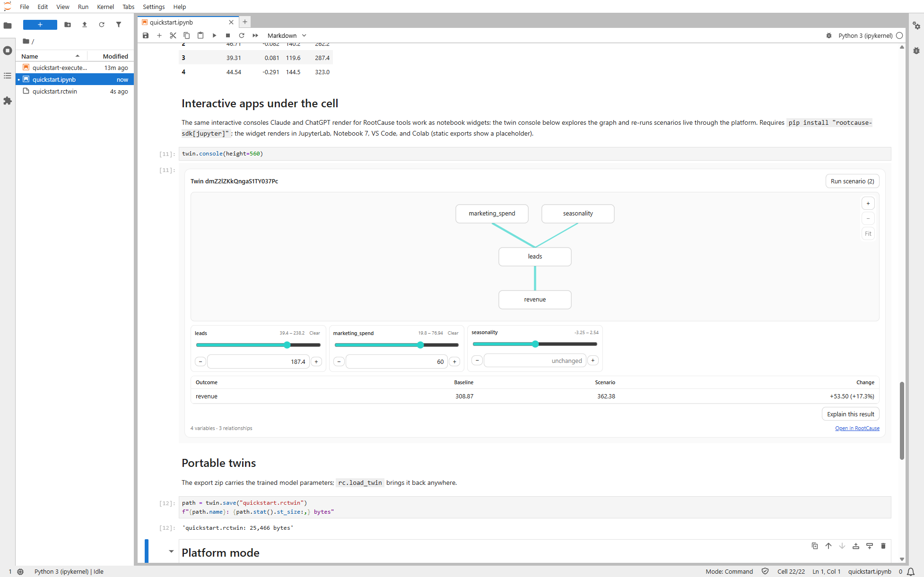This screenshot has width=924, height=577.
Task: Cut selected cell with scissors icon
Action: coord(173,35)
